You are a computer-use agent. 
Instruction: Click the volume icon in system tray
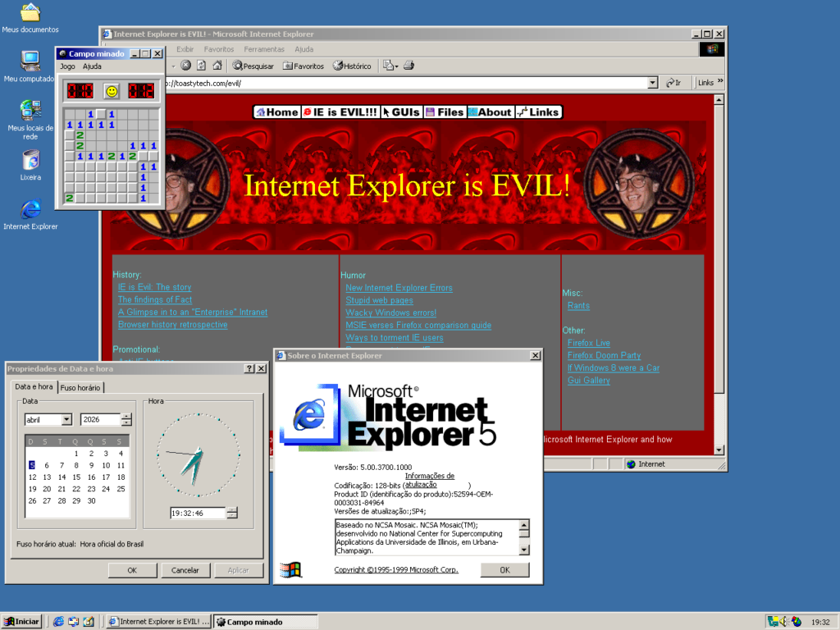[x=785, y=621]
